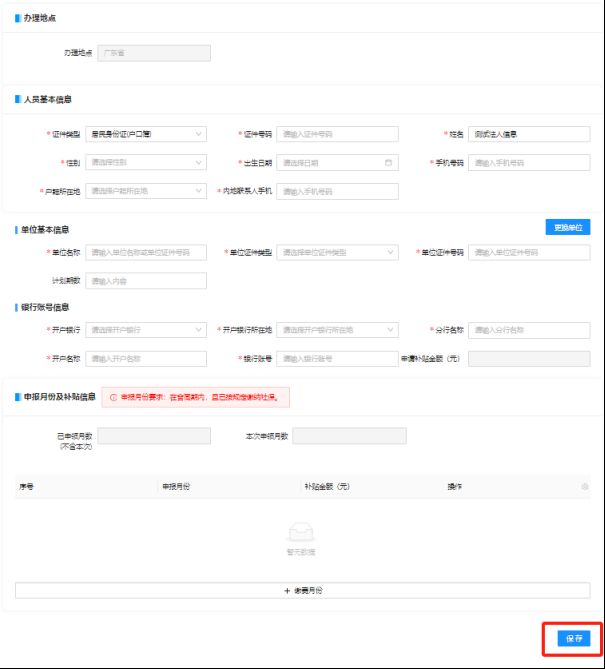
Task: Open the 性别 gender dropdown
Action: [x=146, y=163]
